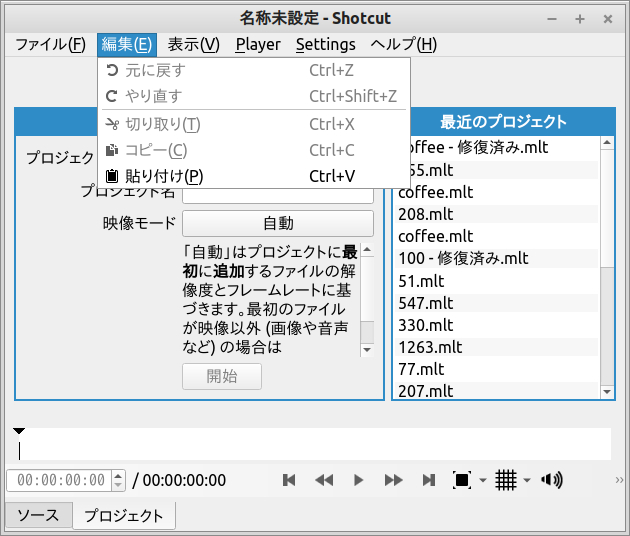Toggle the player grid icon
This screenshot has height=536, width=630.
pyautogui.click(x=506, y=480)
